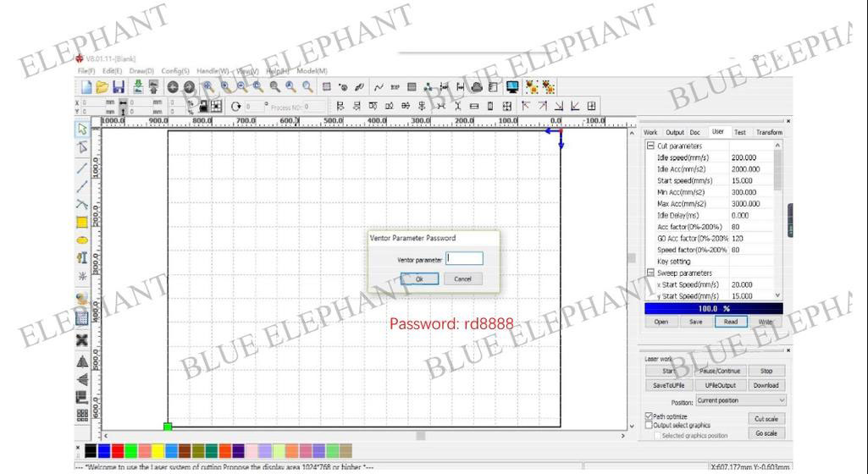Image resolution: width=868 pixels, height=474 pixels.
Task: Click the Delete X tool in sidebar
Action: coord(82,340)
